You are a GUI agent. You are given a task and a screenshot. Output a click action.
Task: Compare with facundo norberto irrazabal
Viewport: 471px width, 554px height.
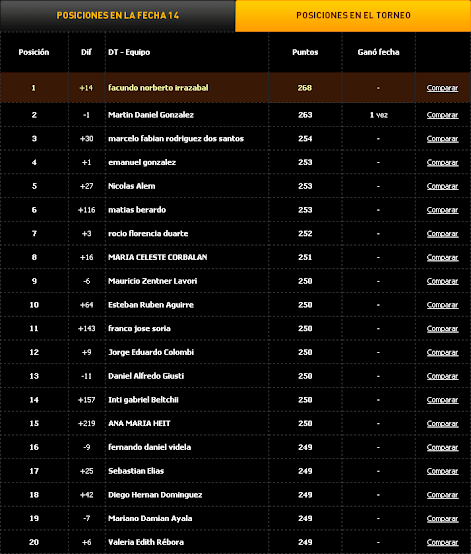point(442,88)
